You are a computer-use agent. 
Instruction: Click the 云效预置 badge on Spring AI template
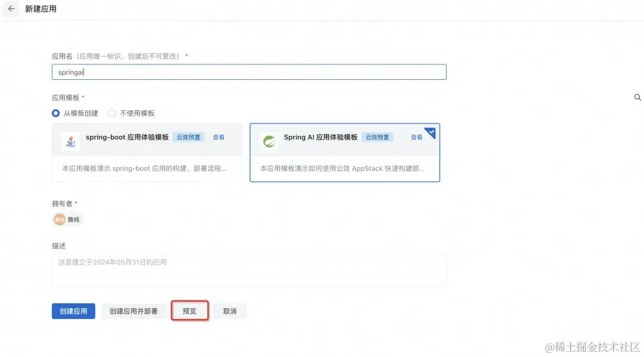coord(377,136)
